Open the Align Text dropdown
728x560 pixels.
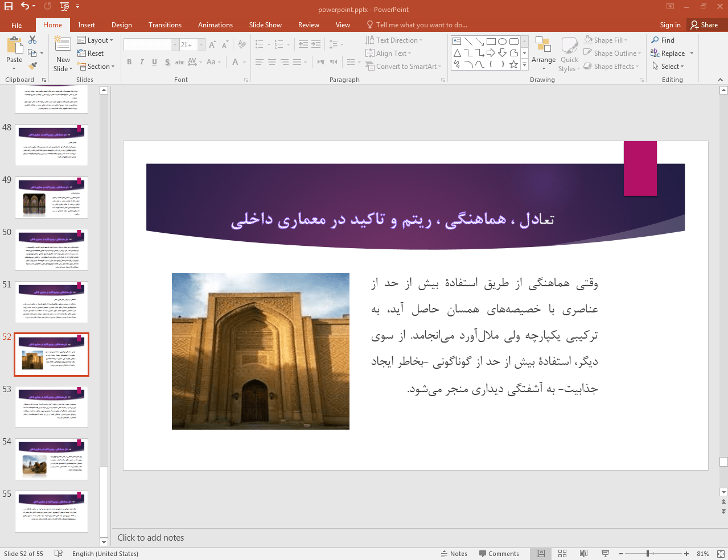388,53
